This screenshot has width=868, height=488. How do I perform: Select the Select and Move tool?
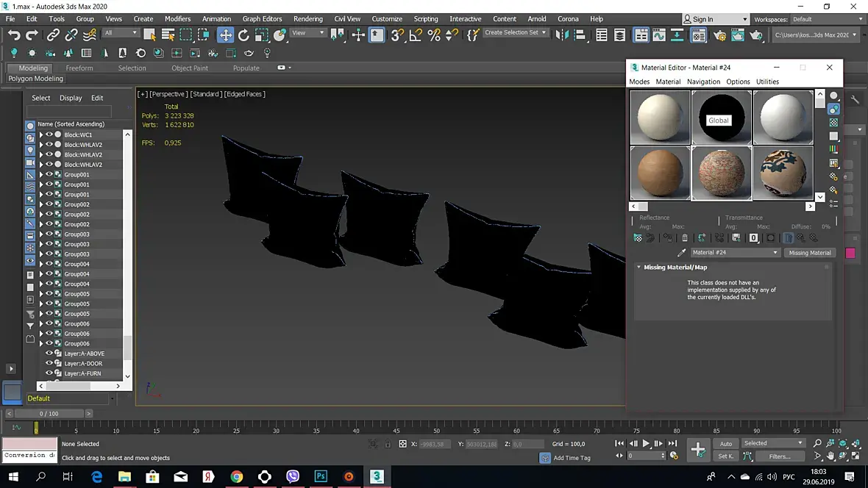(225, 35)
